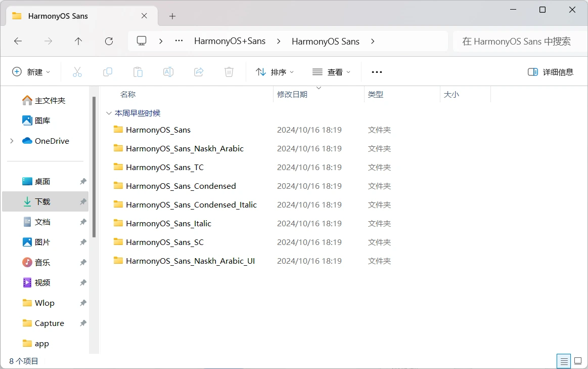Click the This PC monitor icon in address bar
Viewport: 588px width, 369px height.
point(142,41)
